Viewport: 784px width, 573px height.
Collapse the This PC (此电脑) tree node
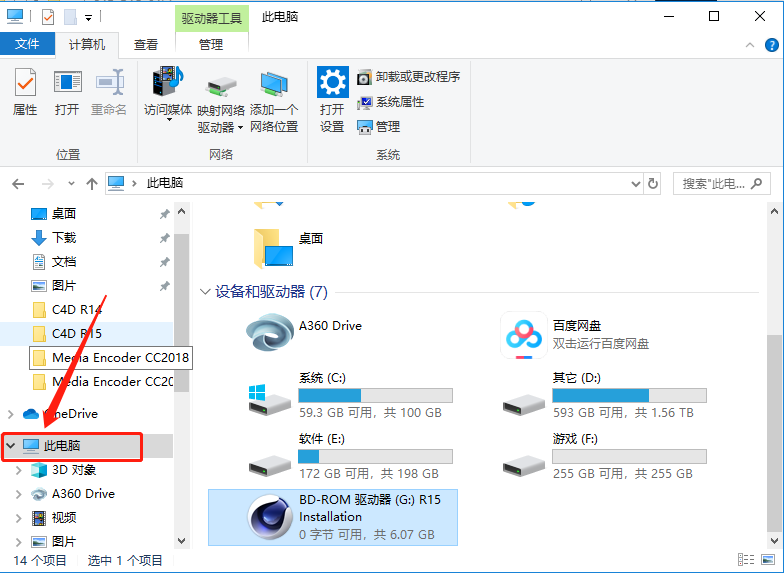10,446
